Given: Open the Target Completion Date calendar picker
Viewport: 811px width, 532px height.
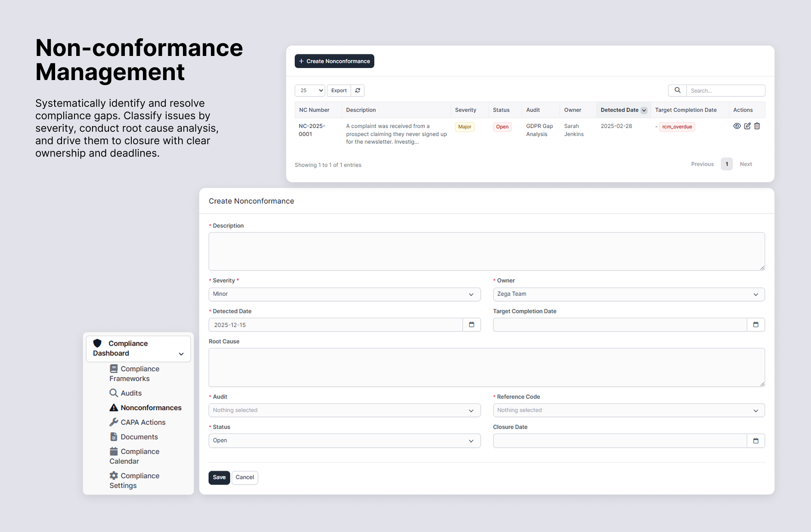Looking at the screenshot, I should [x=755, y=325].
